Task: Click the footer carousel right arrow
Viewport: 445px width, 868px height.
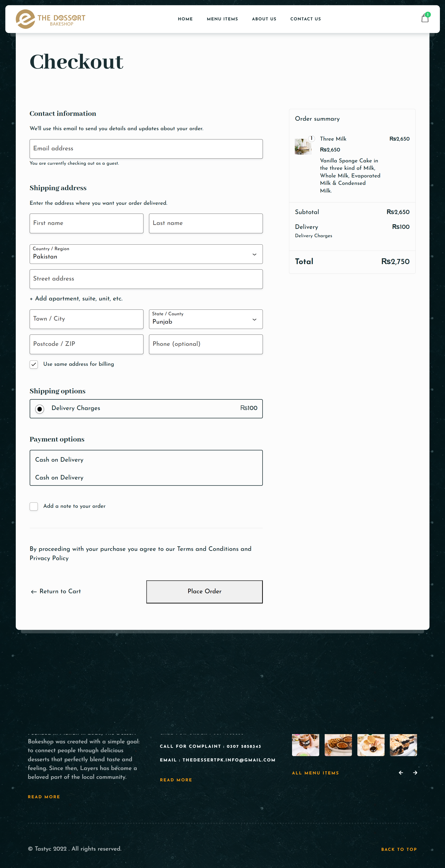Action: pos(415,773)
